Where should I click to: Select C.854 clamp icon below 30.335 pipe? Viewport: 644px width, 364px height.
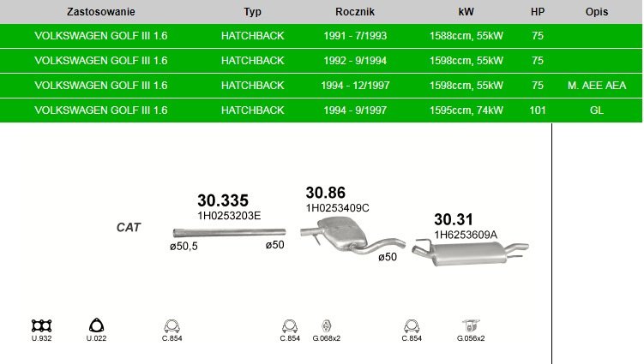172,326
